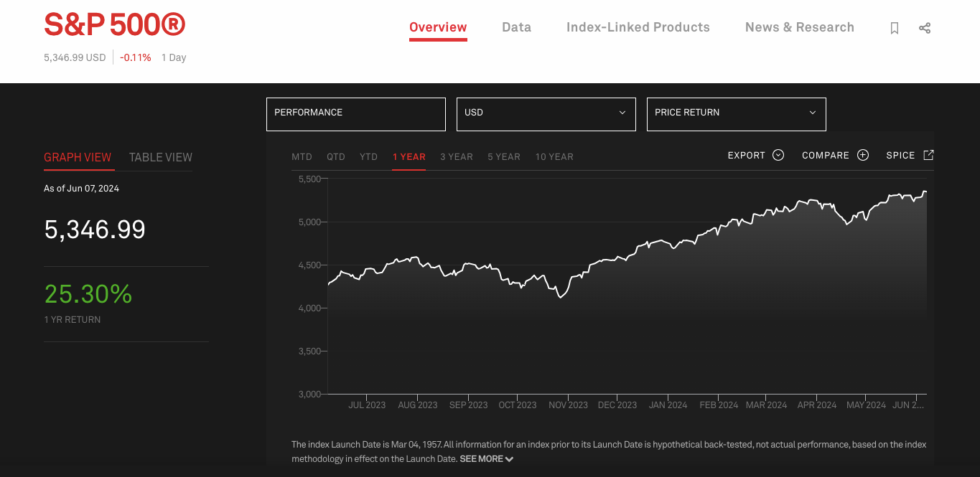Open the Performance selector box
This screenshot has height=477, width=980.
(356, 114)
